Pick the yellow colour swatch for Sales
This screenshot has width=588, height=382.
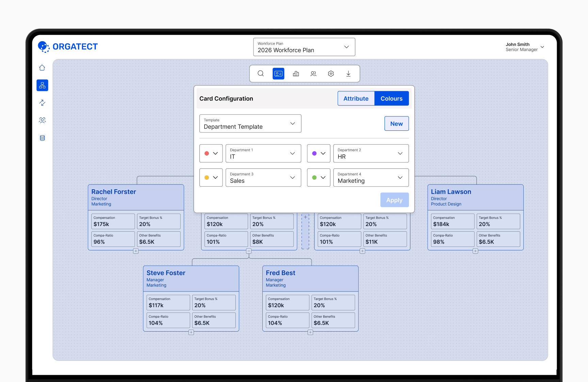211,178
